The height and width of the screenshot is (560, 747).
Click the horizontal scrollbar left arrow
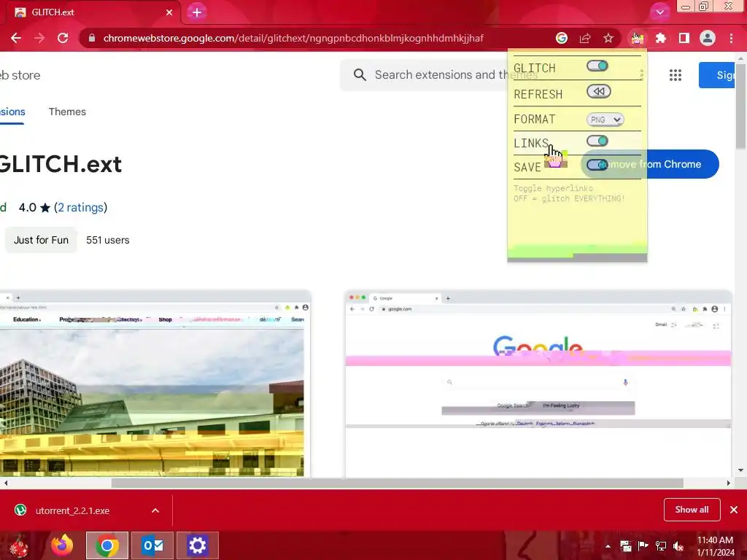(x=6, y=483)
